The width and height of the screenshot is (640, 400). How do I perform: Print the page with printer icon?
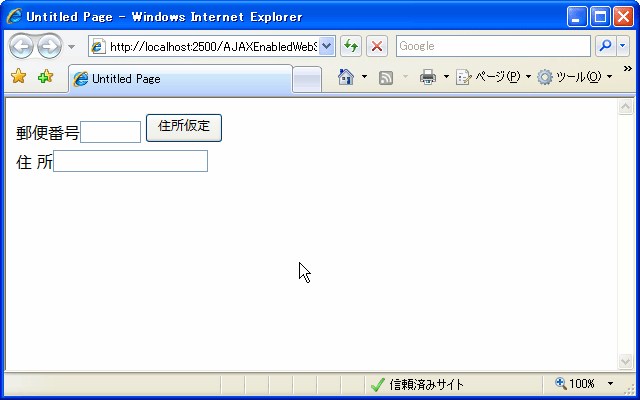click(x=428, y=77)
